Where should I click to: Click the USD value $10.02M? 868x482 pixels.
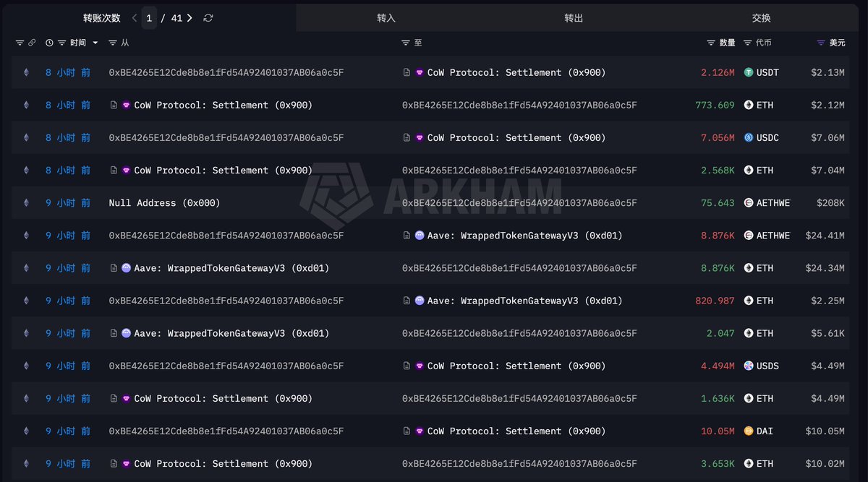[825, 464]
